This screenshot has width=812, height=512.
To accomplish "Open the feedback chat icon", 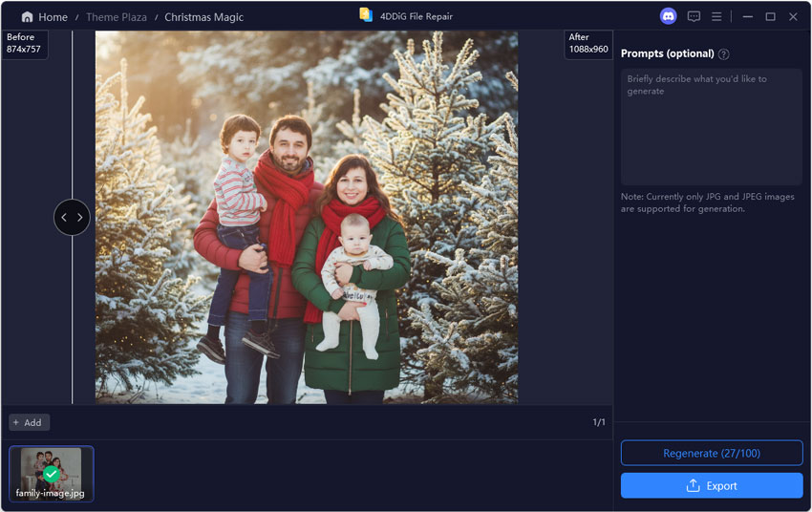I will [x=694, y=16].
